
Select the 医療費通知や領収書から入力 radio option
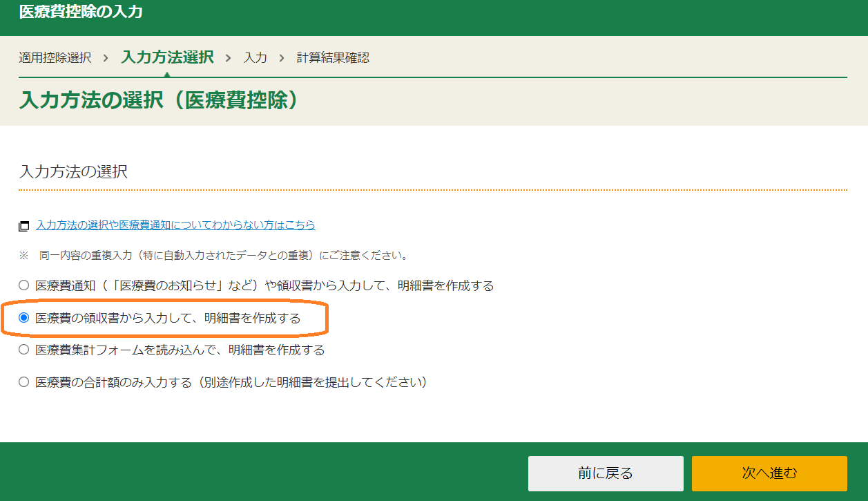tap(24, 285)
